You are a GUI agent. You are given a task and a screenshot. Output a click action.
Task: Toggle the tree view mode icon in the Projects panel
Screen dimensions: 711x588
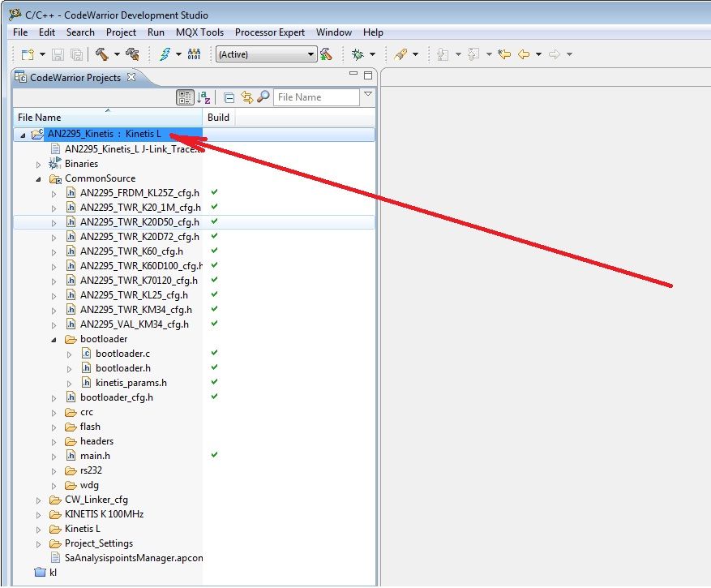185,97
